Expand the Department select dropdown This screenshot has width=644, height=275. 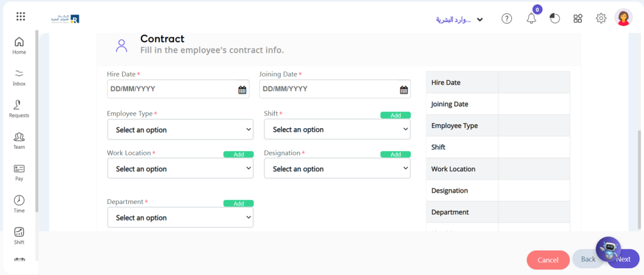click(180, 217)
